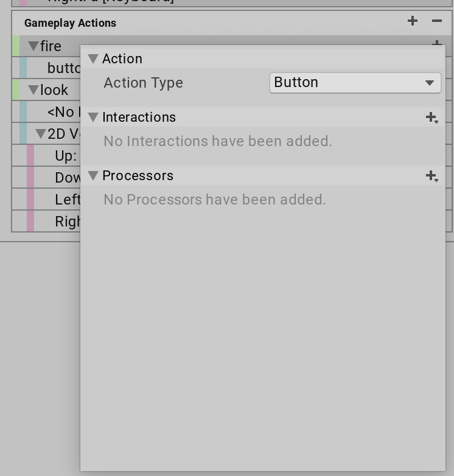The width and height of the screenshot is (454, 476).
Task: Click the Gameplay Actions header label
Action: pos(70,23)
